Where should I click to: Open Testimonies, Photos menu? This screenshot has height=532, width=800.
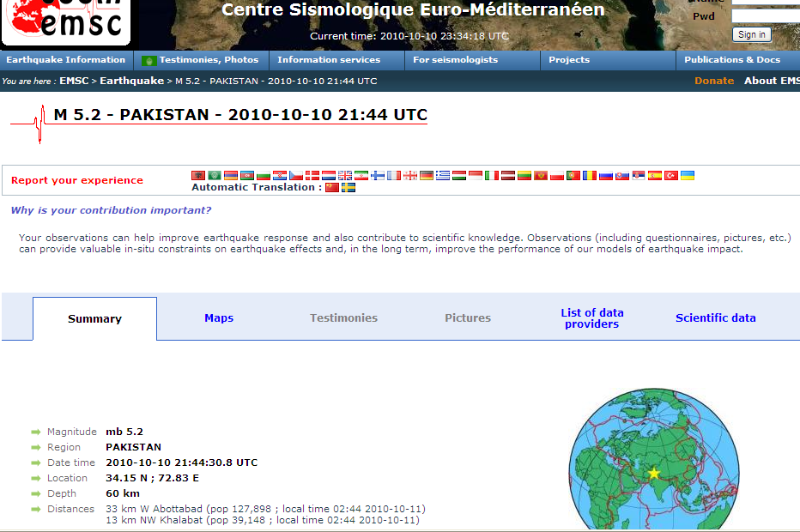[x=202, y=60]
